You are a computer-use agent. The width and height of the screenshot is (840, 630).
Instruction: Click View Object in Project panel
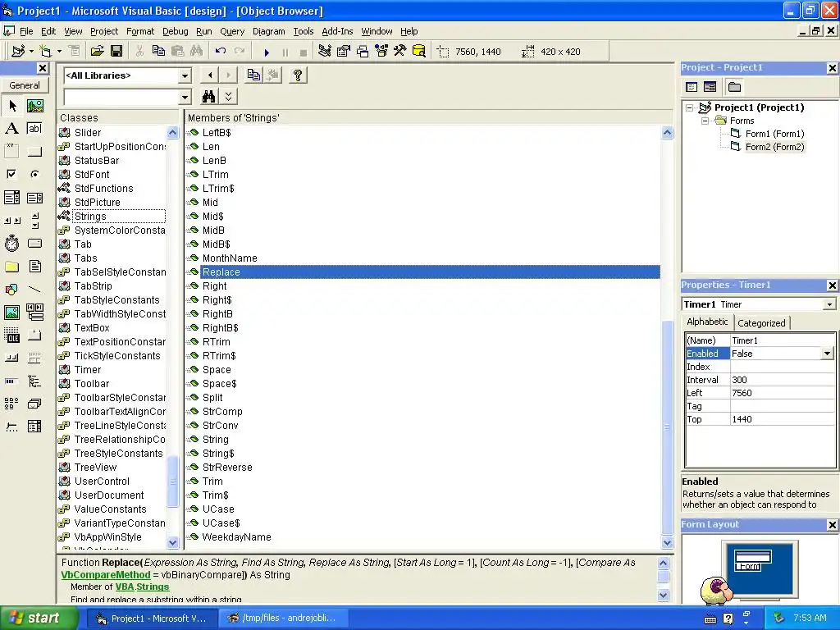tap(710, 87)
